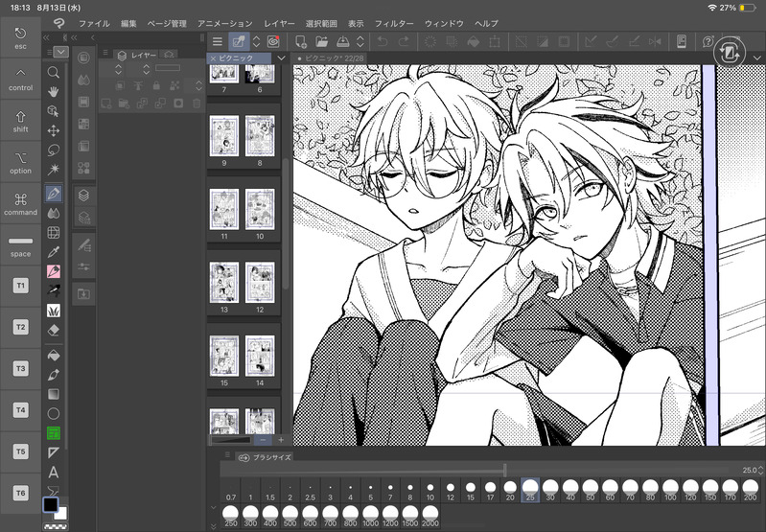Screen dimensions: 766x532
Task: Select the highlighted Pen tool
Action: (54, 194)
